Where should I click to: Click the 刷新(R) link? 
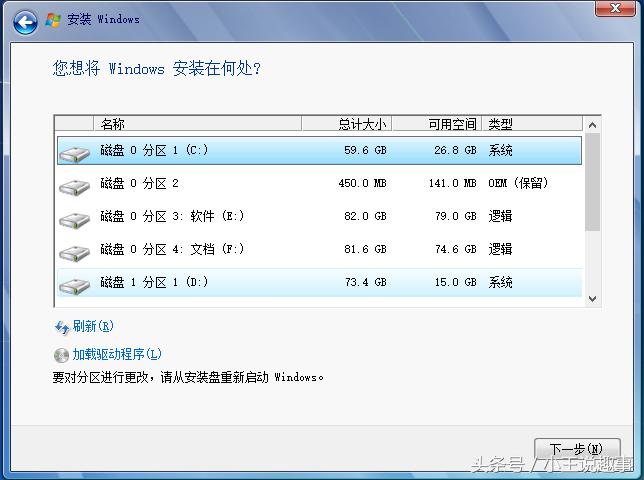click(93, 326)
